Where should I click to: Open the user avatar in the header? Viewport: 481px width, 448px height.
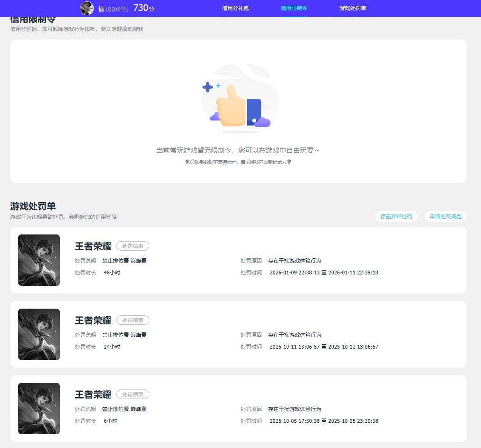click(87, 8)
